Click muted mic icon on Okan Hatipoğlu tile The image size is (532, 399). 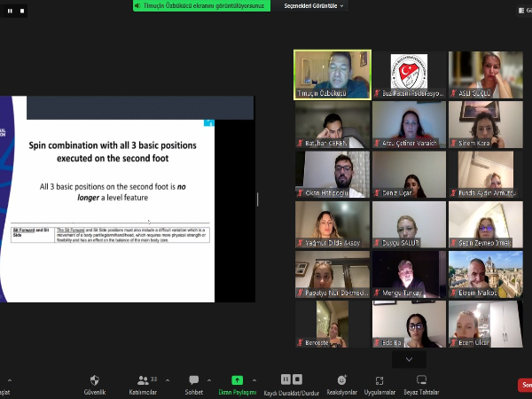point(300,193)
